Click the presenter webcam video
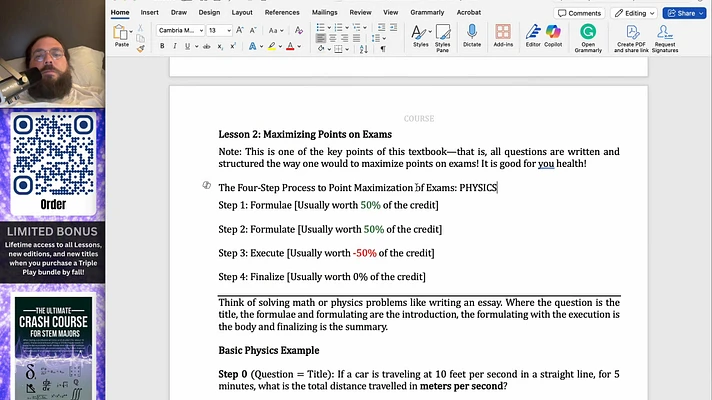The image size is (712, 400). pyautogui.click(x=52, y=54)
